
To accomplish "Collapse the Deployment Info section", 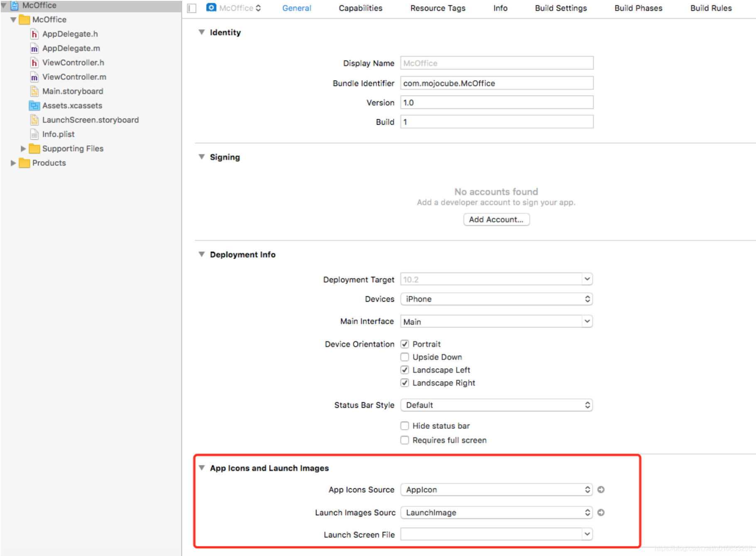I will pos(201,254).
